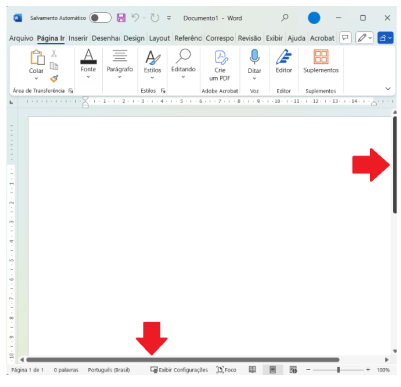Click the Colar clipboard icon
The height and width of the screenshot is (387, 401).
click(x=37, y=57)
